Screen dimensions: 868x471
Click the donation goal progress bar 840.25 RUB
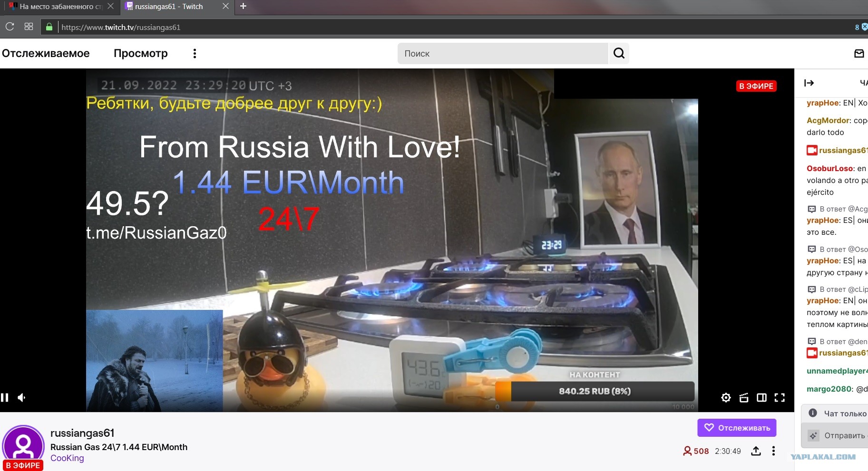[595, 391]
